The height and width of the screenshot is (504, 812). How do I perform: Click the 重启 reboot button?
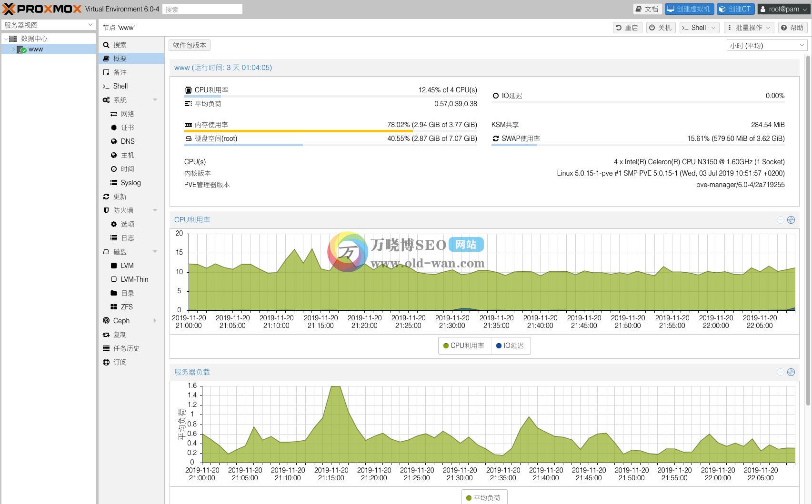(627, 28)
